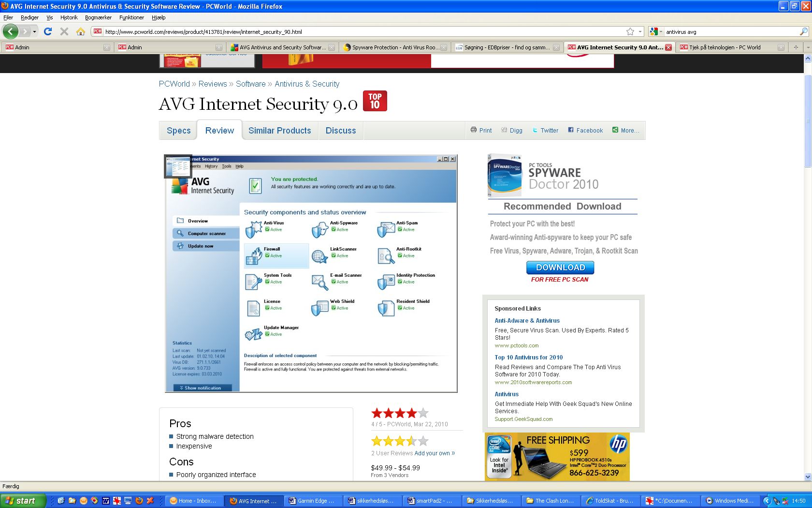Click the blue DOWNLOAD button

click(560, 268)
